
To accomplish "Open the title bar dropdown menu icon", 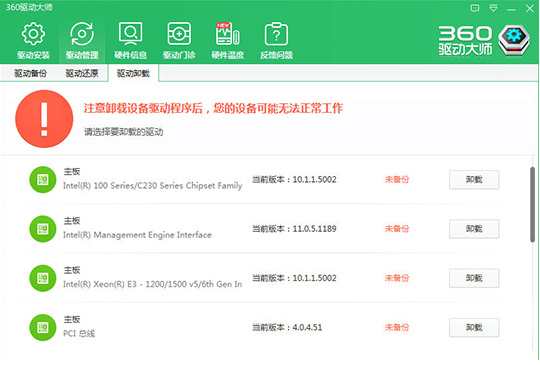I will pos(494,8).
